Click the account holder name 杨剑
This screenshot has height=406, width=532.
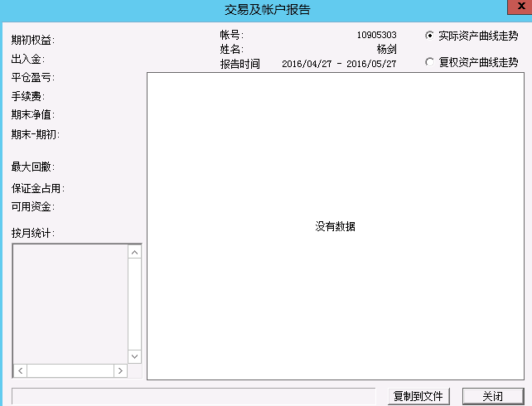386,50
